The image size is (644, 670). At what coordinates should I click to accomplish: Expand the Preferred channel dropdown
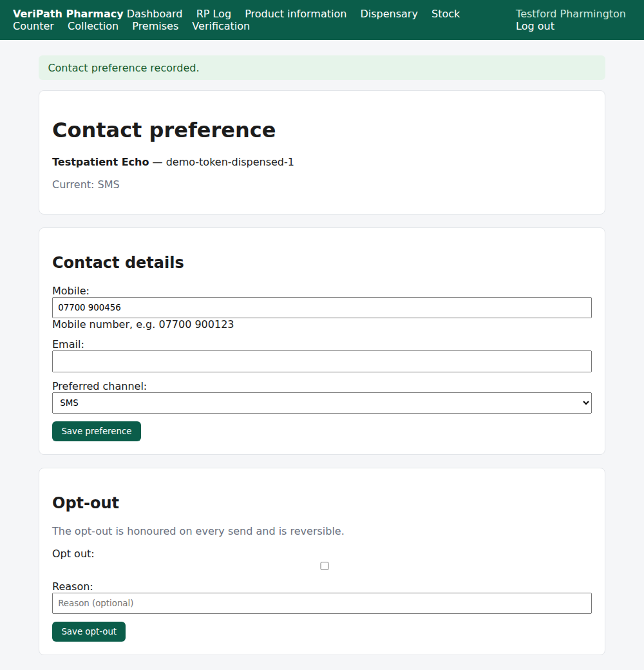click(322, 403)
